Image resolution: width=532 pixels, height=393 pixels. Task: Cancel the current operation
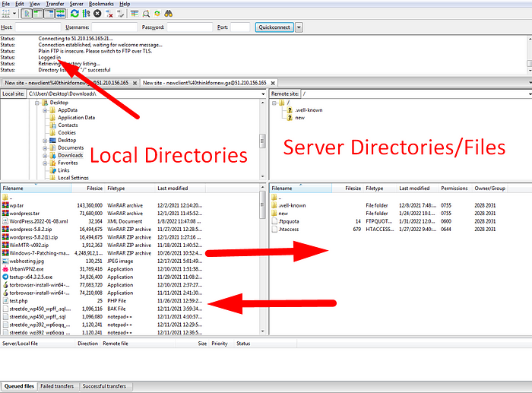(97, 14)
